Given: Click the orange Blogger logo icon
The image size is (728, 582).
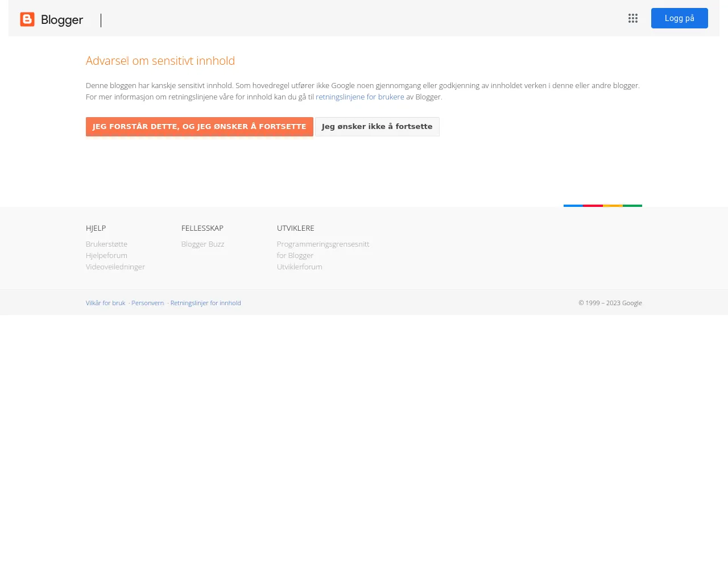Looking at the screenshot, I should point(27,19).
